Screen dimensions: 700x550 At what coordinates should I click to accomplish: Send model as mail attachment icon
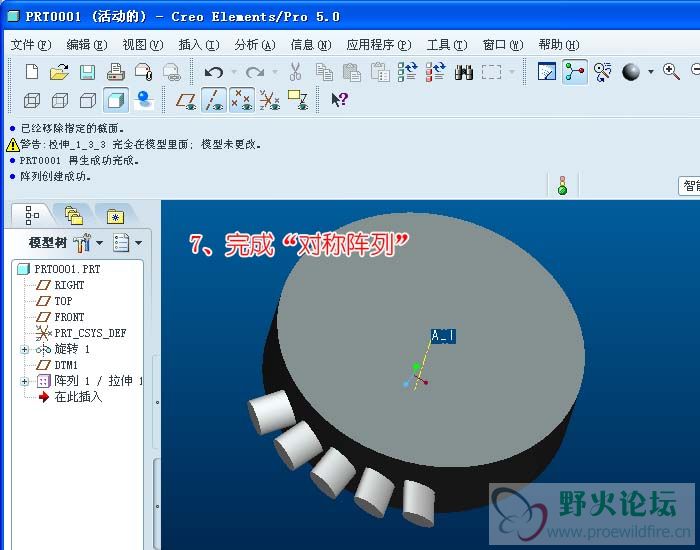[x=144, y=72]
